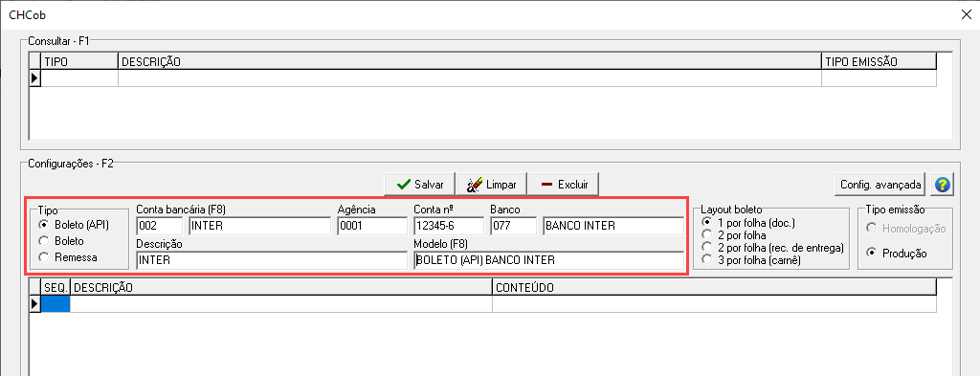Click Modelo (F8) field
The height and width of the screenshot is (376, 980).
point(548,260)
